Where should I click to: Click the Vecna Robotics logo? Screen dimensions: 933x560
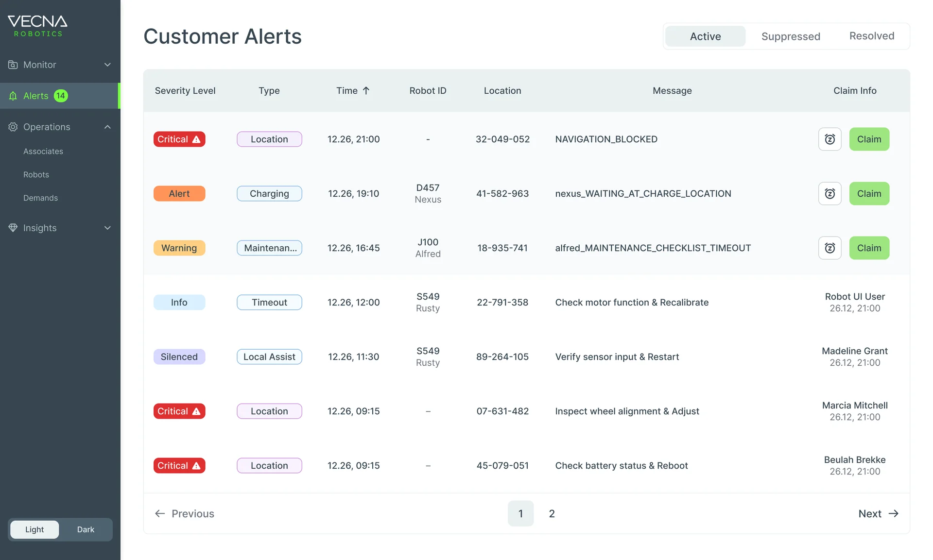[x=37, y=26]
